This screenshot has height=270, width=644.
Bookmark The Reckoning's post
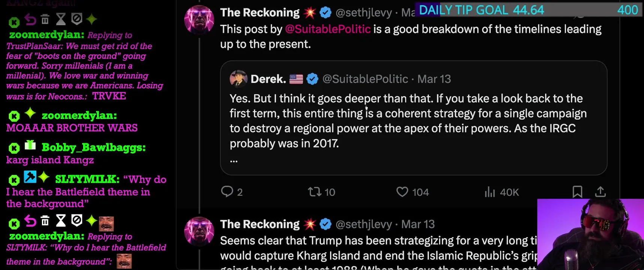point(577,192)
